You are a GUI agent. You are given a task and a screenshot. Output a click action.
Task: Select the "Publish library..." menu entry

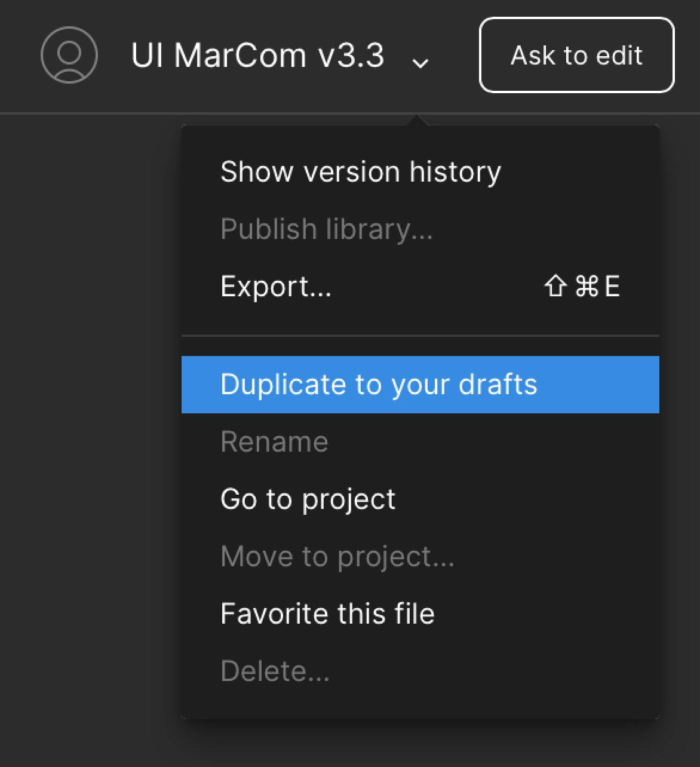pos(326,229)
